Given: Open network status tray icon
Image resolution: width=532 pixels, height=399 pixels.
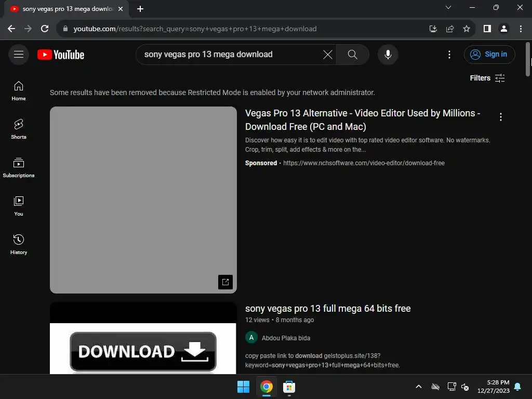Looking at the screenshot, I should point(451,387).
